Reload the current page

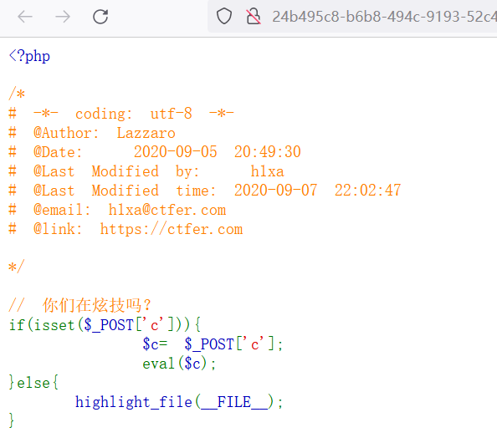point(100,17)
